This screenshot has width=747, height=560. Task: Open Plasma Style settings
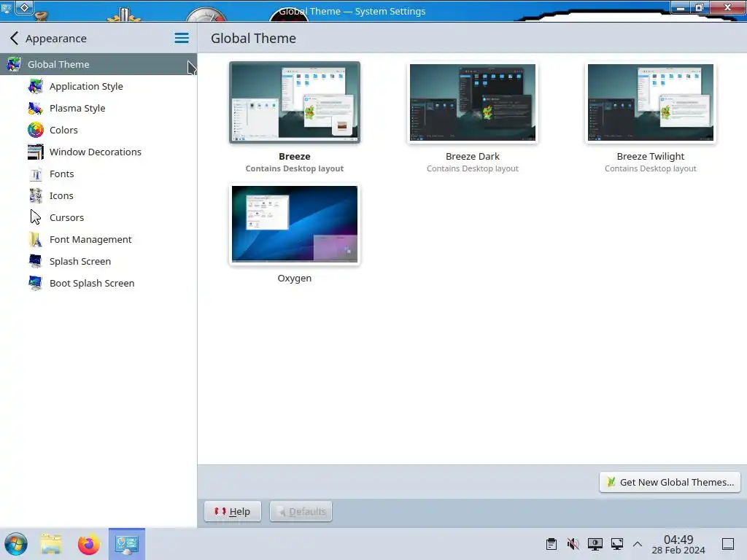[98, 108]
